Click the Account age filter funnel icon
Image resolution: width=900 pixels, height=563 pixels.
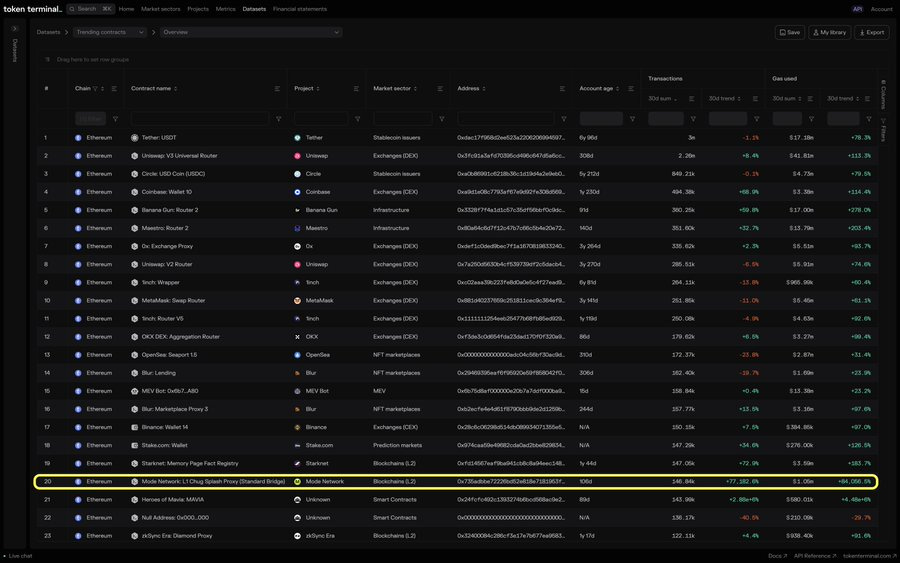pyautogui.click(x=633, y=119)
